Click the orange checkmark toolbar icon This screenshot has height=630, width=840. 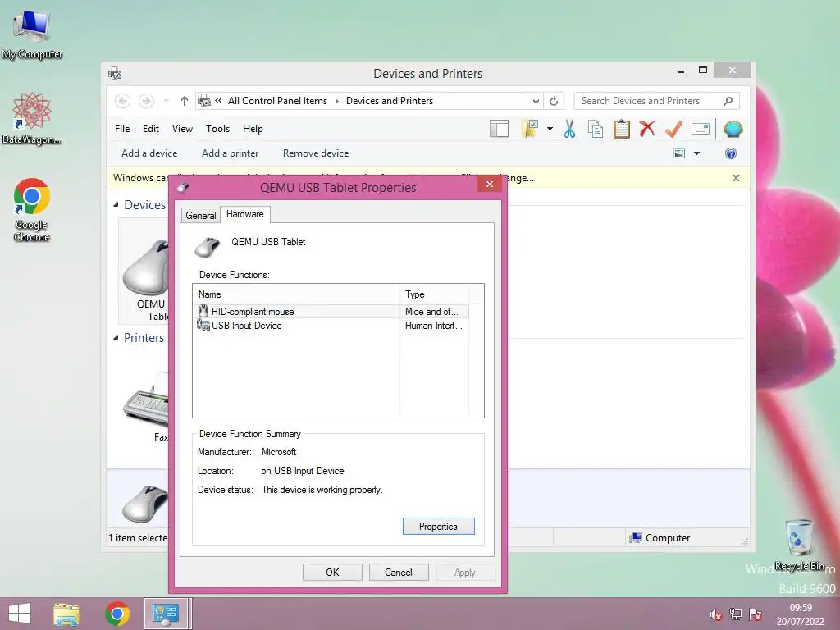point(673,129)
